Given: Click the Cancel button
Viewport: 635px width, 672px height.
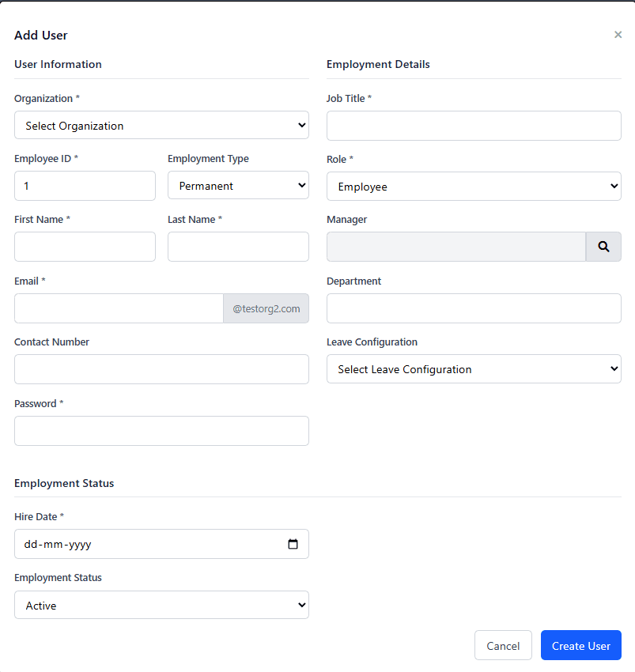Looking at the screenshot, I should click(503, 645).
